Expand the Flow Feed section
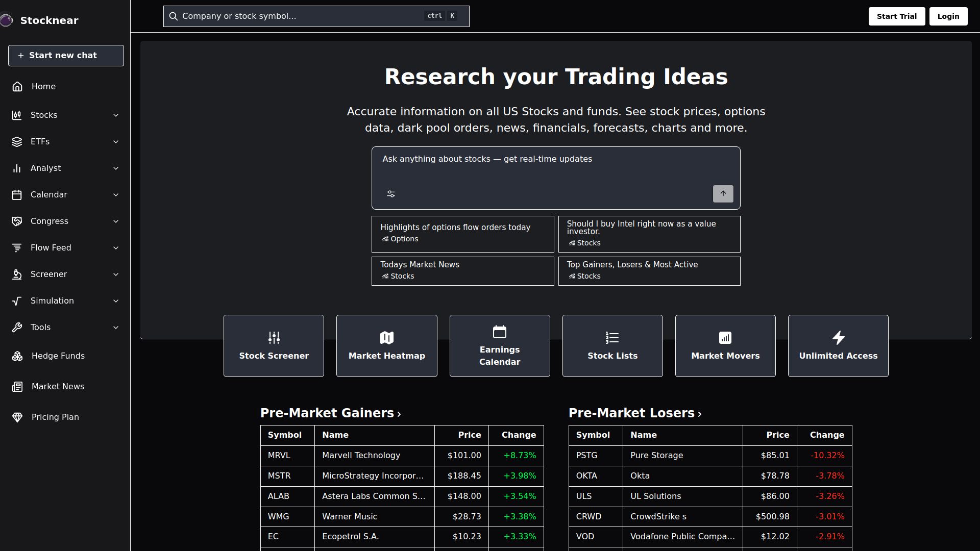980x551 pixels. coord(116,248)
